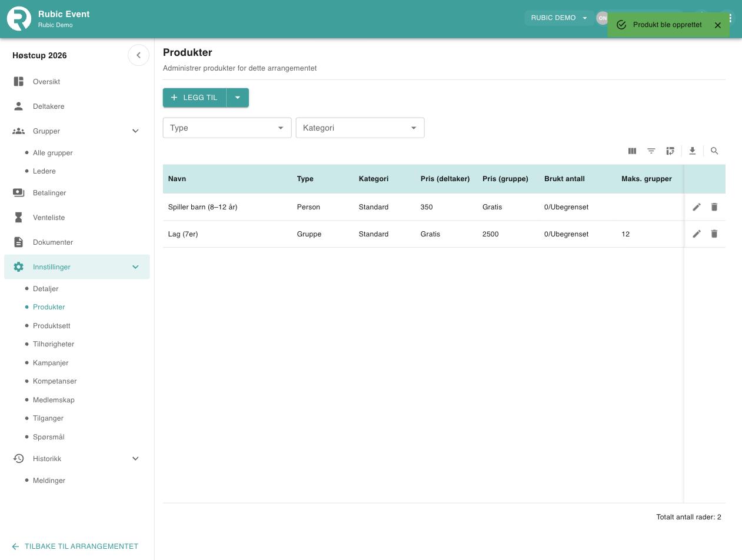Go to Oversikt via its dashboard icon
The width and height of the screenshot is (742, 560).
coord(19,82)
